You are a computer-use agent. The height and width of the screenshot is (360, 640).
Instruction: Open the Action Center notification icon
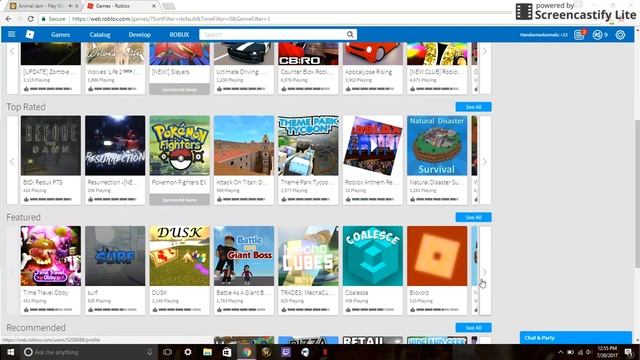629,352
